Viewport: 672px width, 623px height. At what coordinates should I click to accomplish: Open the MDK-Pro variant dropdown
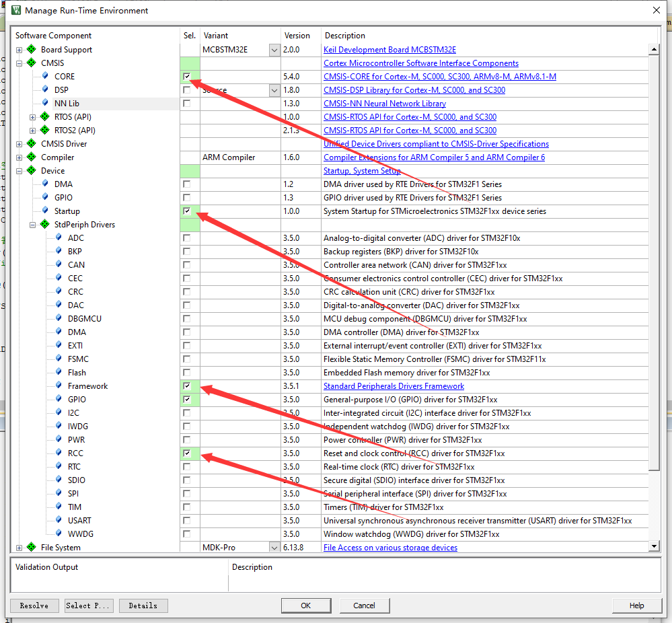(x=274, y=547)
